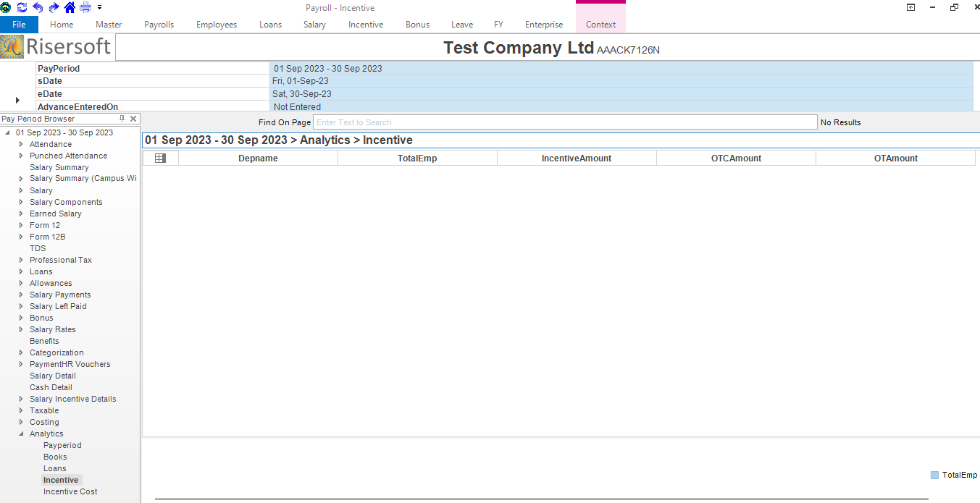
Task: Collapse the Analytics tree node
Action: 22,434
